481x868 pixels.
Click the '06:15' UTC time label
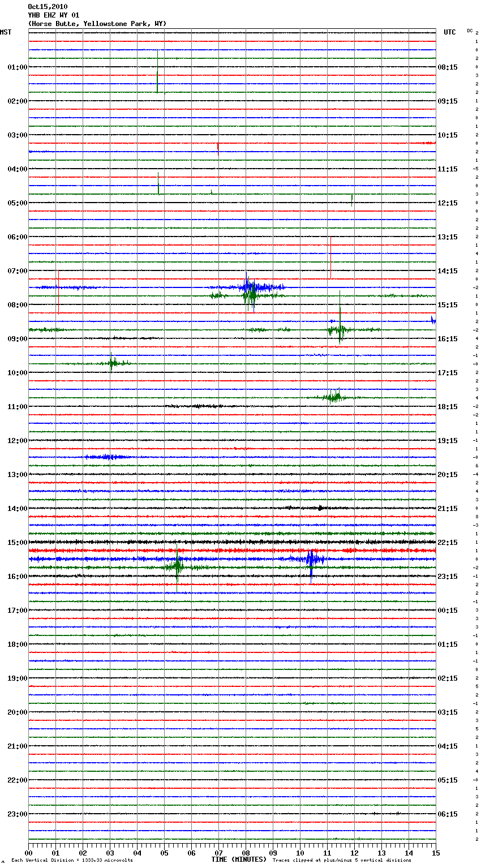[x=448, y=814]
